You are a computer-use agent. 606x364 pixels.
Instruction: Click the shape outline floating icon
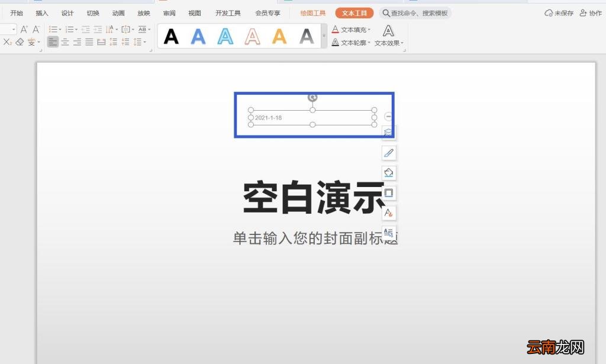(x=388, y=193)
